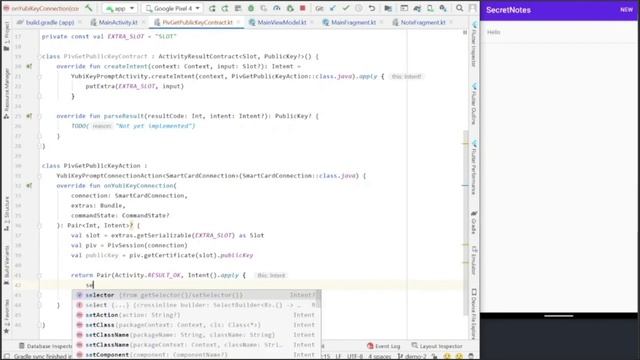This screenshot has width=640, height=360.
Task: Click 'Gradle sync finished' status bar message
Action: pos(42,356)
